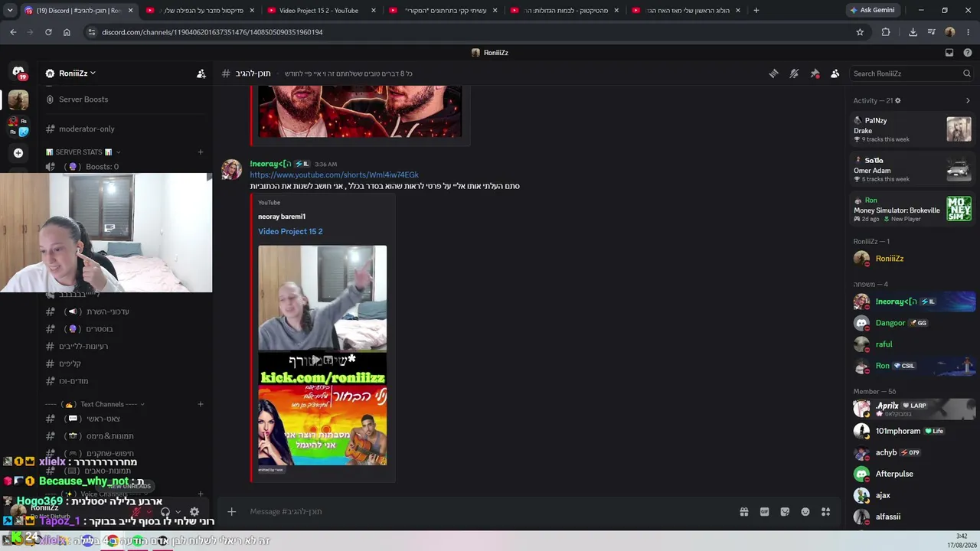Add a channel to Text Channels category
The width and height of the screenshot is (980, 551).
[x=201, y=404]
